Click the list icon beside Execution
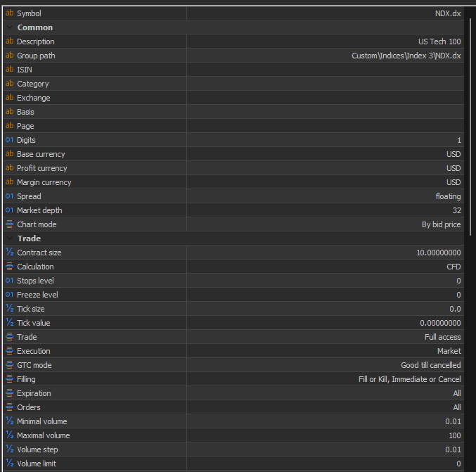The width and height of the screenshot is (476, 472). (9, 351)
